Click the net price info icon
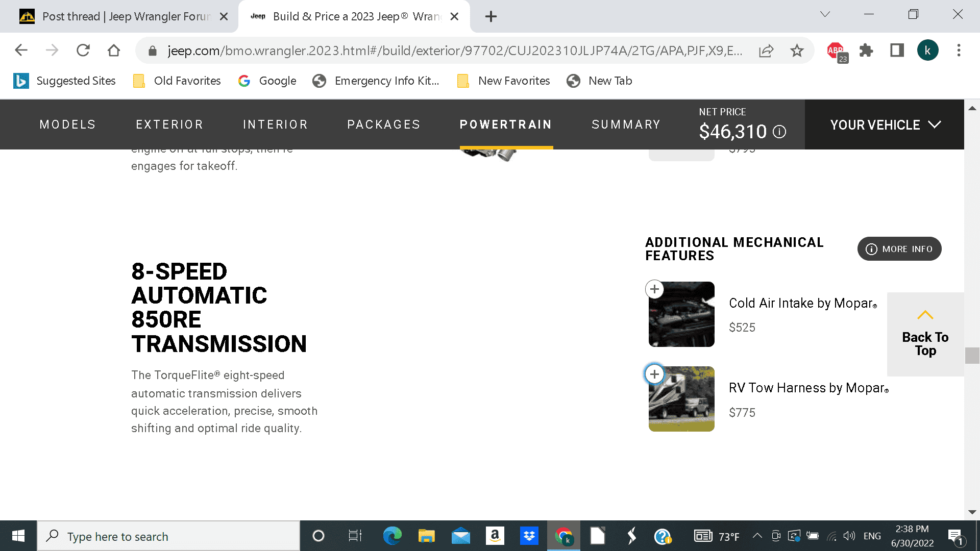 [779, 132]
